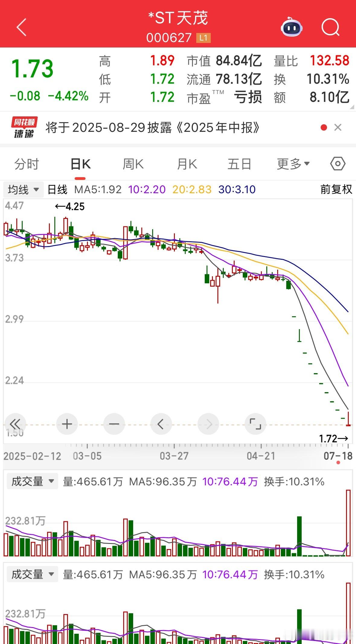The image size is (356, 644).
Task: Zoom out chart with minus button
Action: point(114,424)
